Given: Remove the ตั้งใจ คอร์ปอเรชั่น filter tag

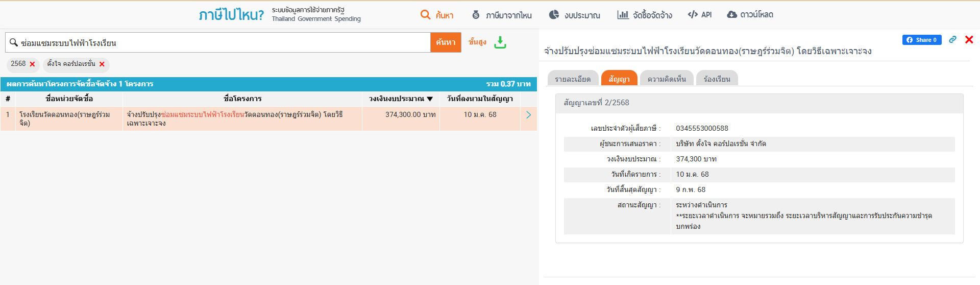Looking at the screenshot, I should (x=102, y=64).
